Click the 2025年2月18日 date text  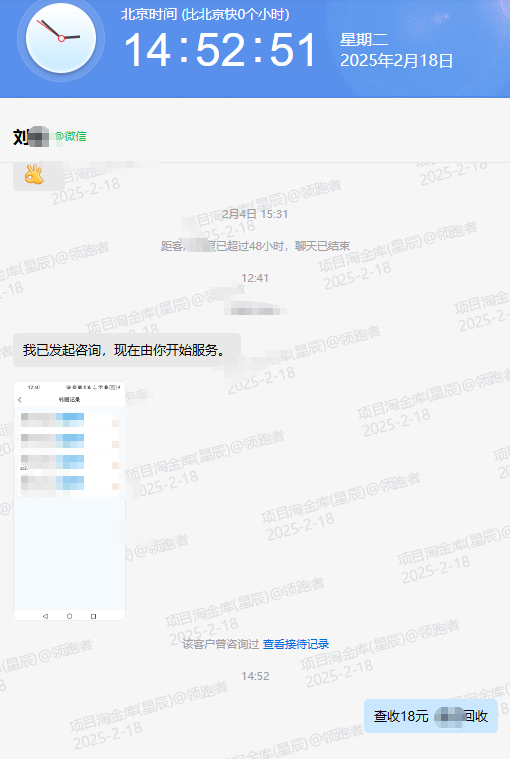pos(396,61)
